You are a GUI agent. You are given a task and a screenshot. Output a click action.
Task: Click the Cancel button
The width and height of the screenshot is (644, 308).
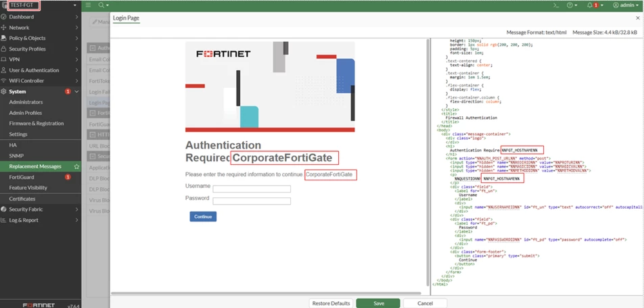click(425, 303)
